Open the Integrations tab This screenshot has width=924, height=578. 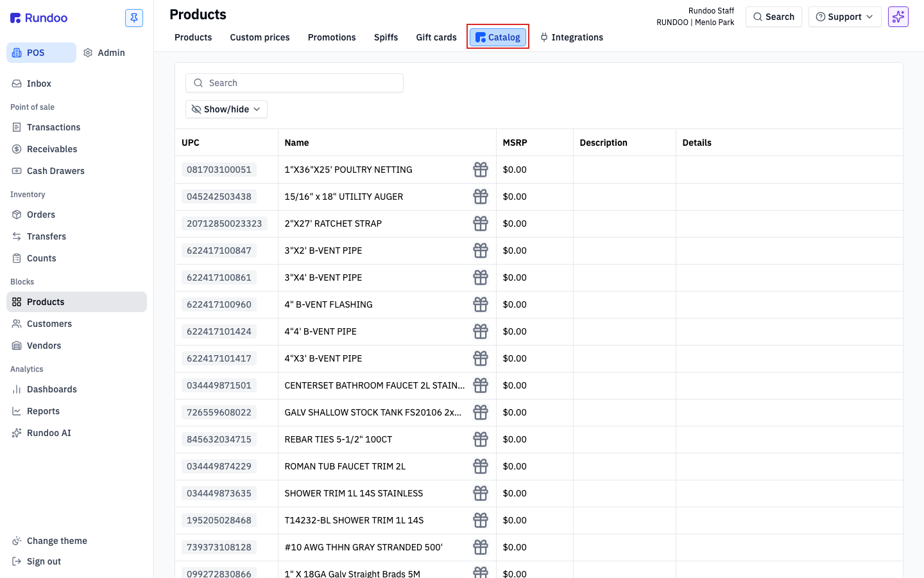pyautogui.click(x=572, y=37)
